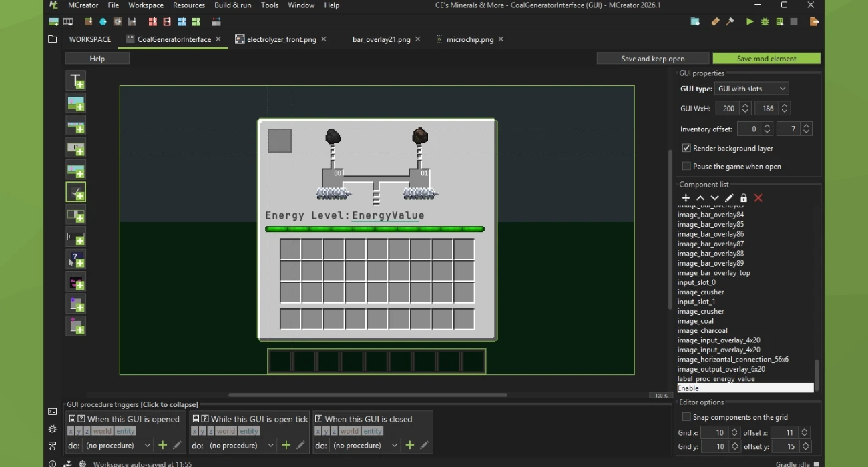Click the Save mod element button
The image size is (868, 467).
click(767, 59)
